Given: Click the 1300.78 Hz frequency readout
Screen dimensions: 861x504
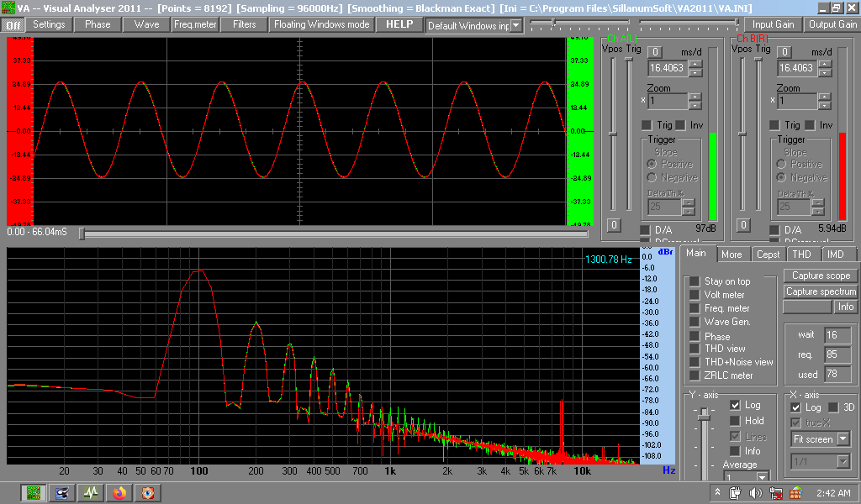Looking at the screenshot, I should [x=609, y=260].
